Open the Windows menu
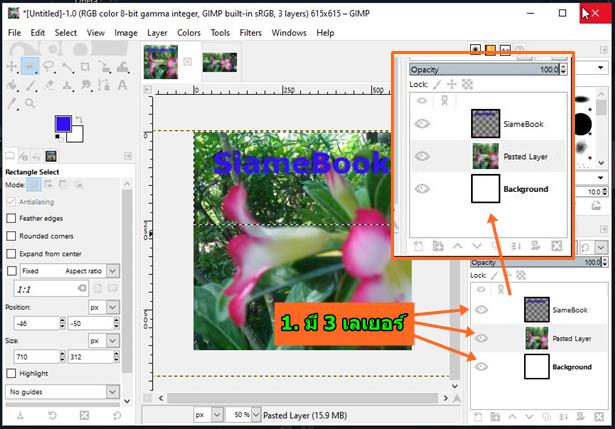This screenshot has width=615, height=429. coord(289,33)
